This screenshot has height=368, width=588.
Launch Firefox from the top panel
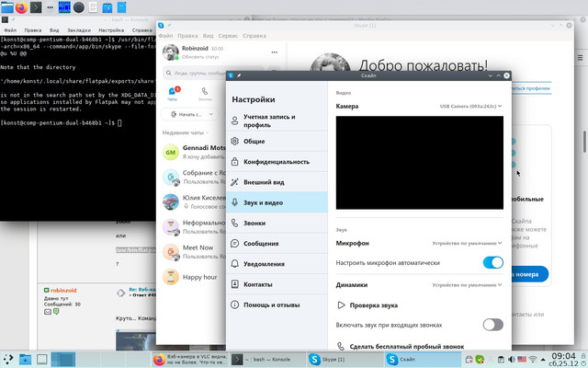click(x=21, y=7)
